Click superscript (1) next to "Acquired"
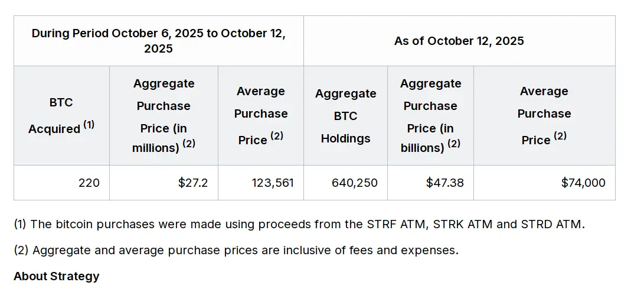The width and height of the screenshot is (644, 295). (x=89, y=125)
